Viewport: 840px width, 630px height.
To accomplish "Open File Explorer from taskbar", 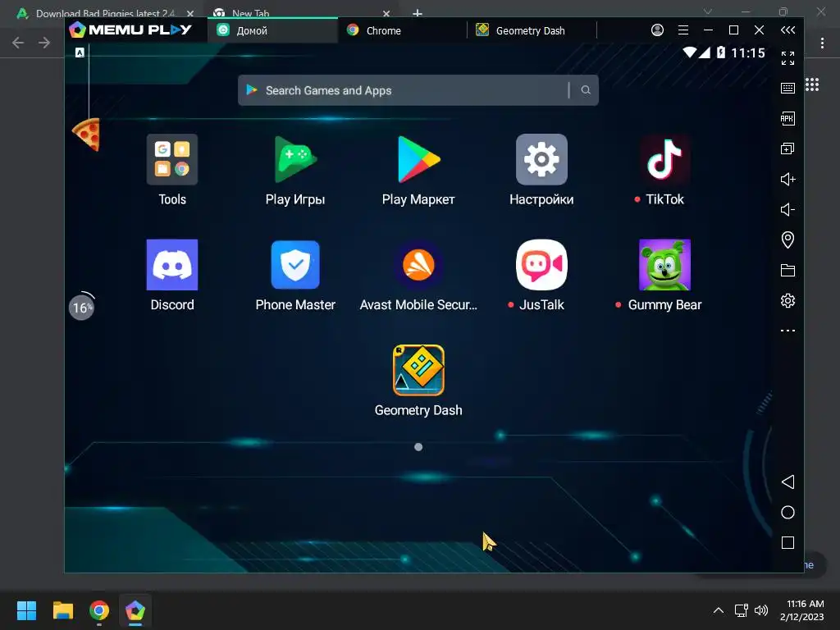I will point(62,610).
